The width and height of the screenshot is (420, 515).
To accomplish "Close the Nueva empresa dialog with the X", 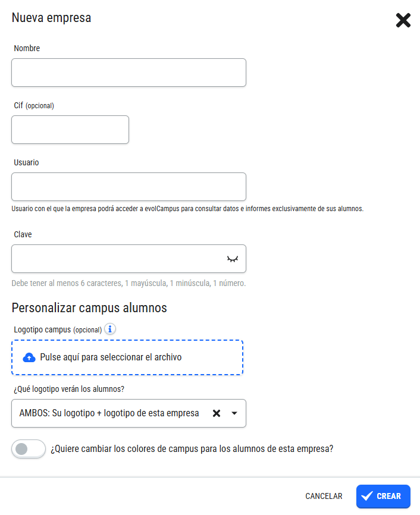I will click(x=403, y=20).
